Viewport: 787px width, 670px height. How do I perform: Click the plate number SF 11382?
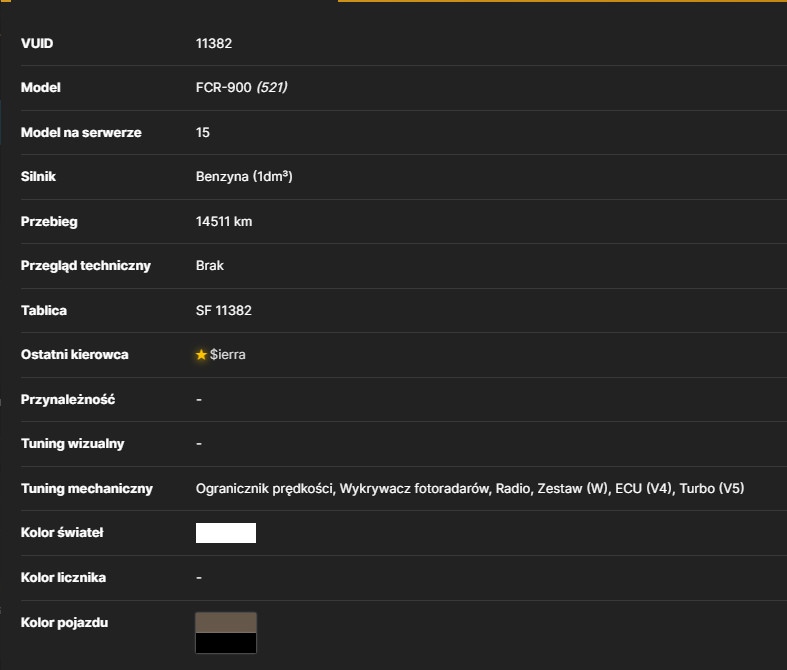(x=224, y=311)
